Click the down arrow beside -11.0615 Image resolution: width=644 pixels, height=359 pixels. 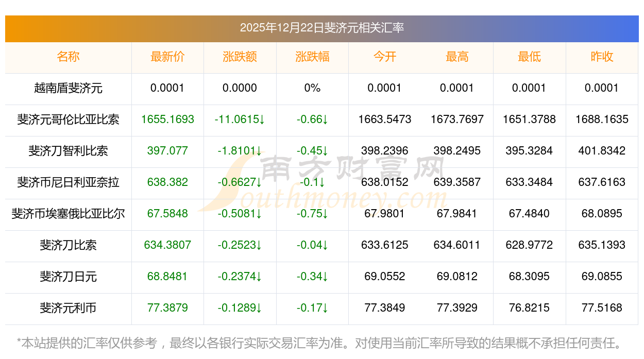pos(262,120)
